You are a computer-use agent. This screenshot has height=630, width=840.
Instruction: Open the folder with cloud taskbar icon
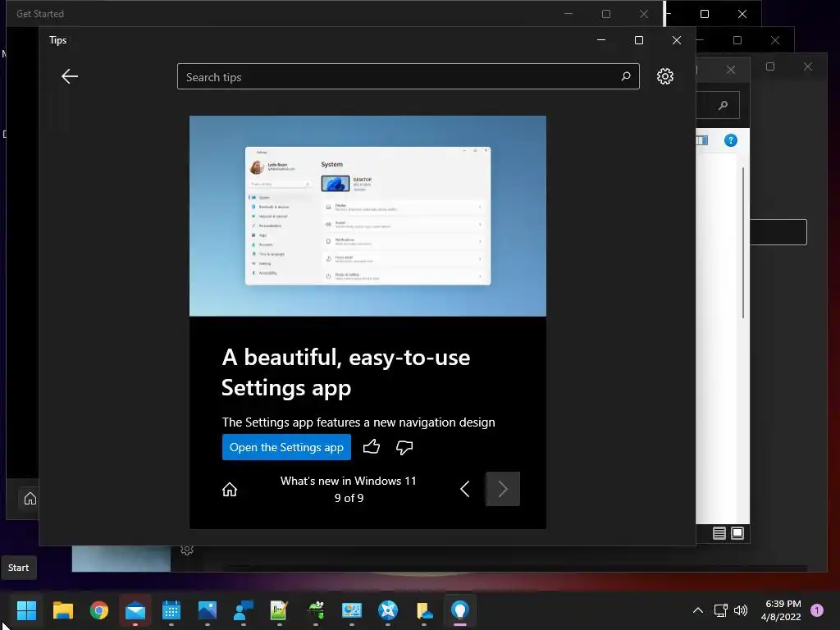(x=424, y=610)
